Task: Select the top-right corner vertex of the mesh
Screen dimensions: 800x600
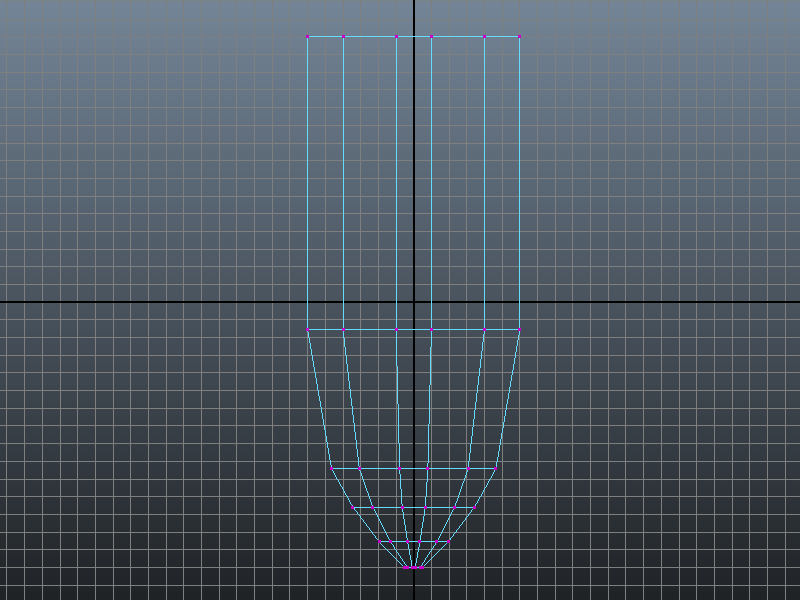Action: [519, 37]
